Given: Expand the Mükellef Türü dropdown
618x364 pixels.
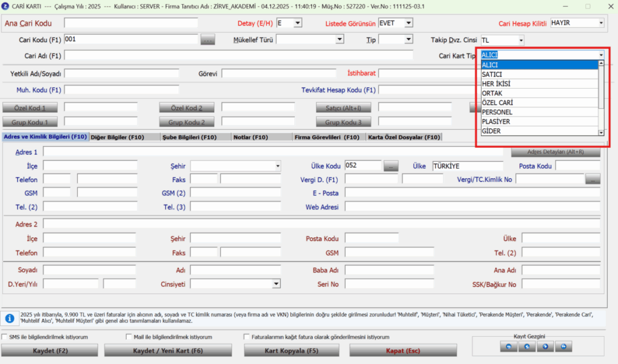Looking at the screenshot, I should [x=339, y=39].
